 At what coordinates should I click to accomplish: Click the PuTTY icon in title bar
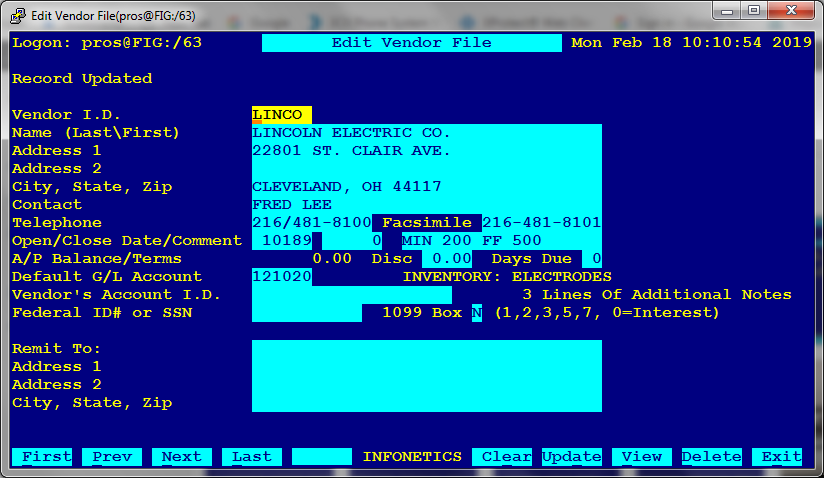(17, 16)
